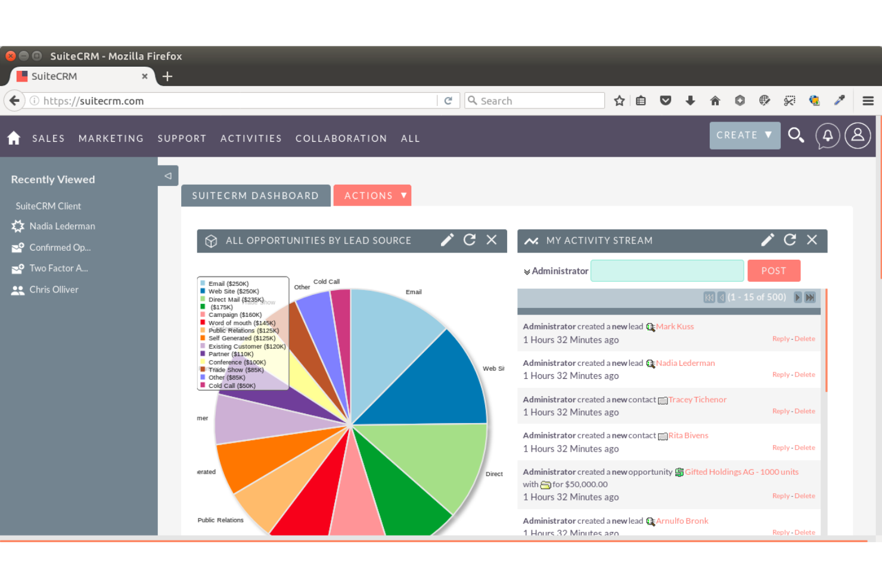Jump to the last activity stream page
This screenshot has width=882, height=588.
point(810,297)
